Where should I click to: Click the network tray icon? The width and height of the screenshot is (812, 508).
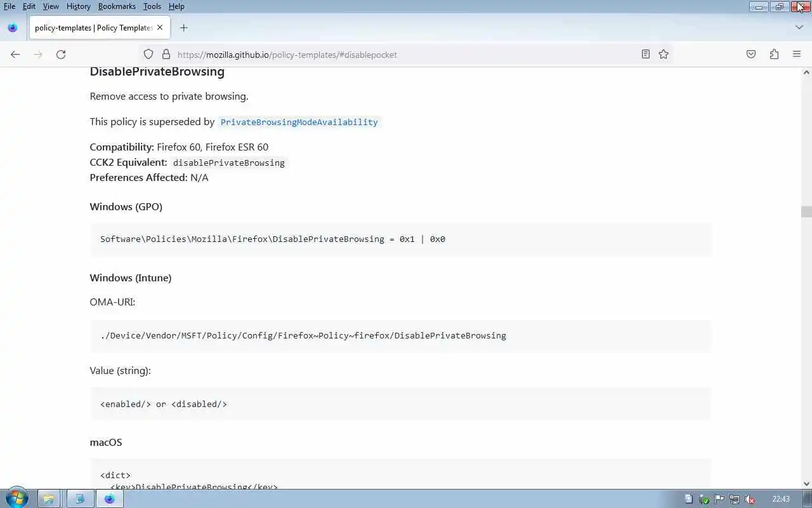[735, 499]
